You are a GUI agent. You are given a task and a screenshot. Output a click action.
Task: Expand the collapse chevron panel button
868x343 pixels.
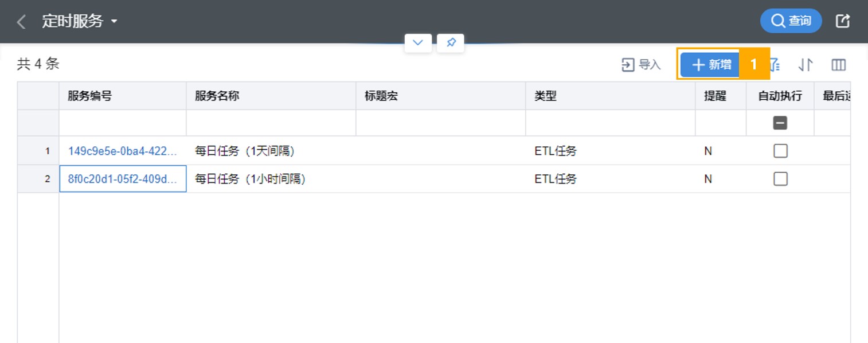418,43
